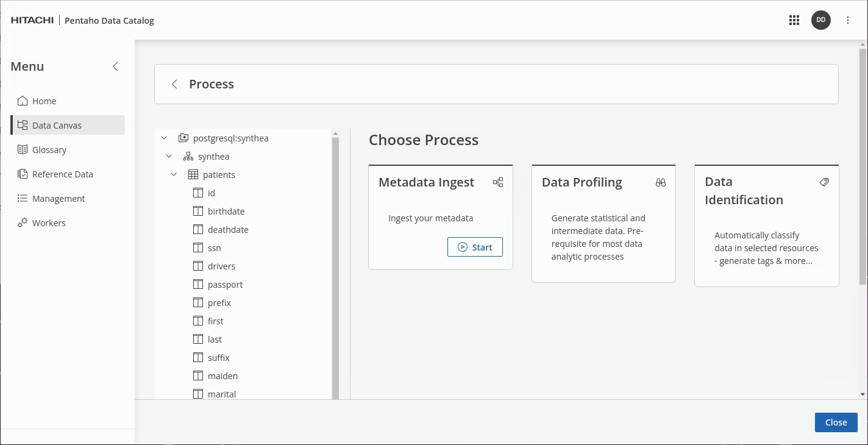The width and height of the screenshot is (868, 445).
Task: Select Home in the sidebar menu
Action: pyautogui.click(x=44, y=101)
